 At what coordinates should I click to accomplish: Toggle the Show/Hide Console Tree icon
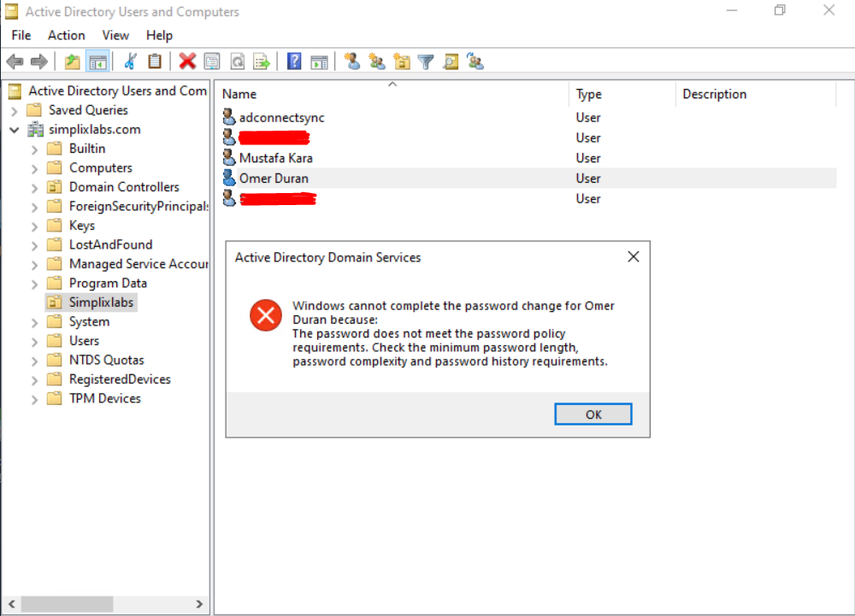[98, 62]
